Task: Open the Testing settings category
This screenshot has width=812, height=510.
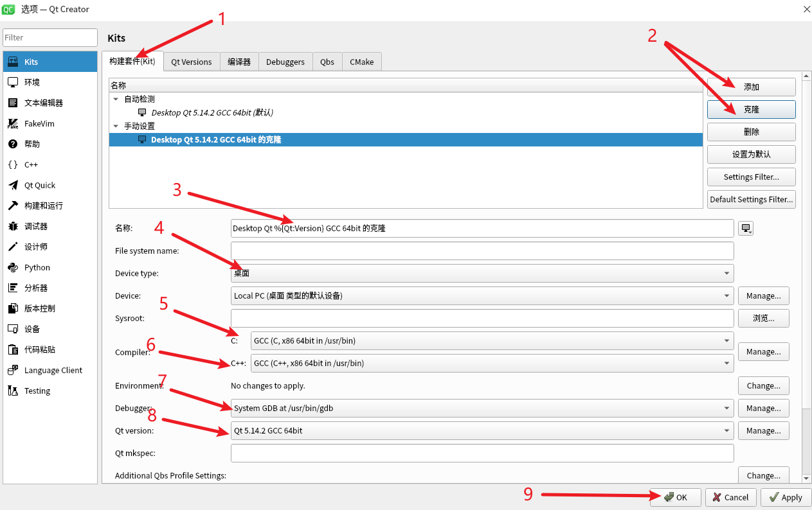Action: point(50,391)
